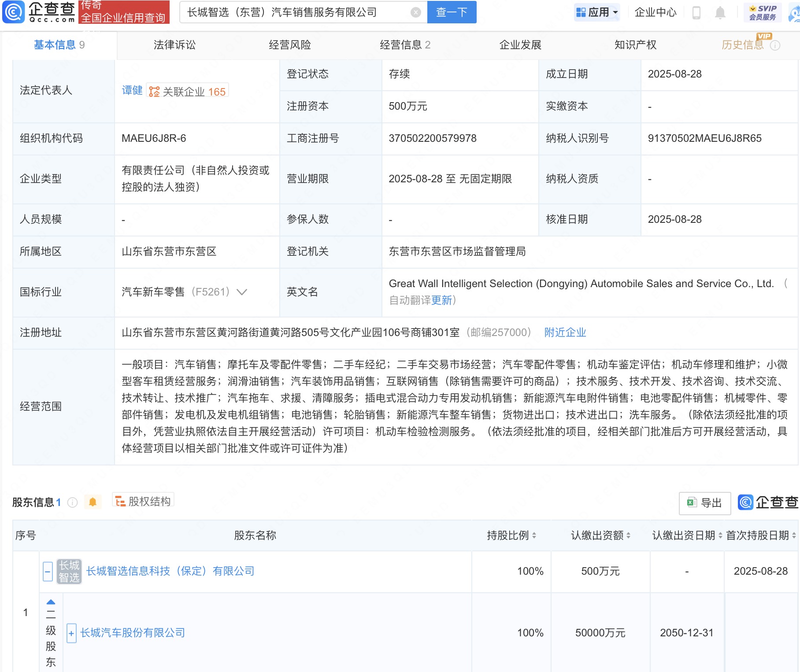The height and width of the screenshot is (672, 800).
Task: Click registration number 370502200579978
Action: (433, 138)
